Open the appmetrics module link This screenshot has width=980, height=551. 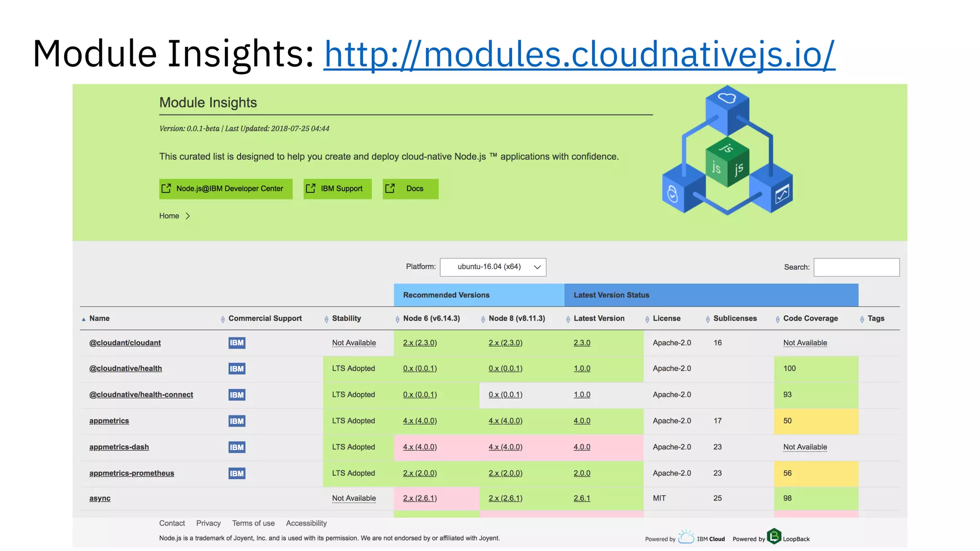tap(109, 421)
